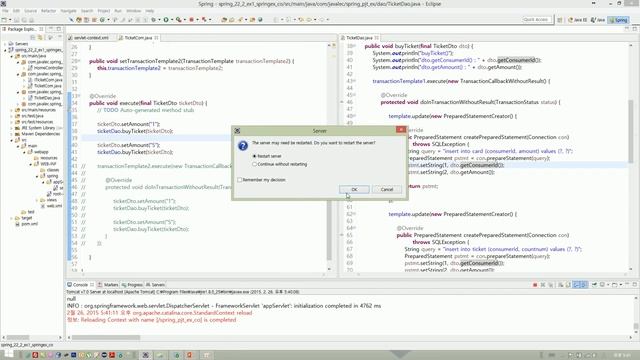Expand the Maven Dependencies node

coord(11,134)
